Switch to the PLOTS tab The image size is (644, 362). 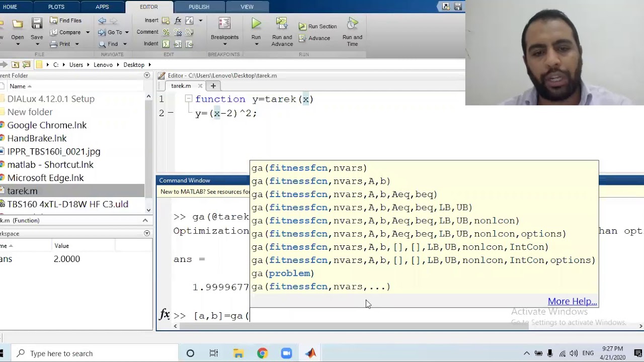coord(56,7)
